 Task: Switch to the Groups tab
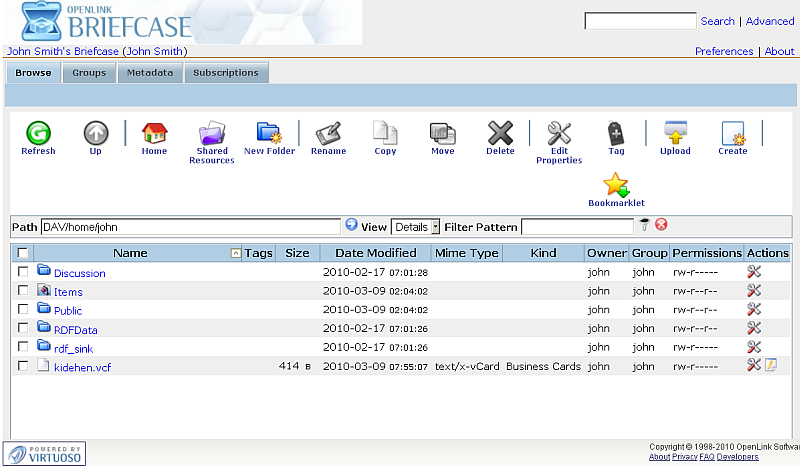tap(89, 73)
